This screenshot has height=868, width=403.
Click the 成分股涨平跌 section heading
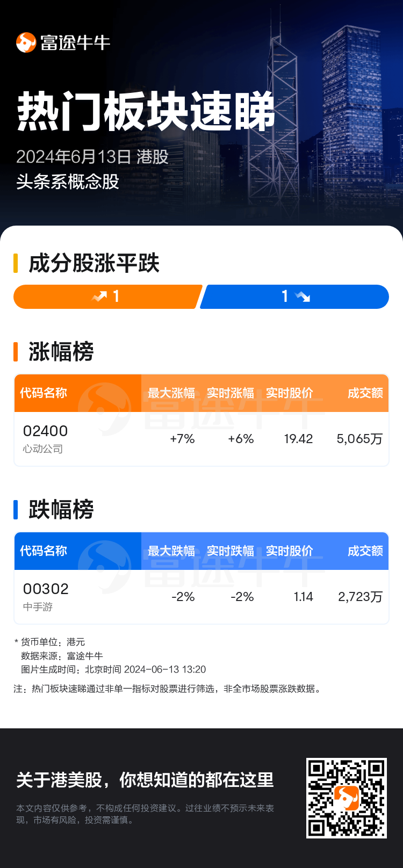[x=94, y=264]
